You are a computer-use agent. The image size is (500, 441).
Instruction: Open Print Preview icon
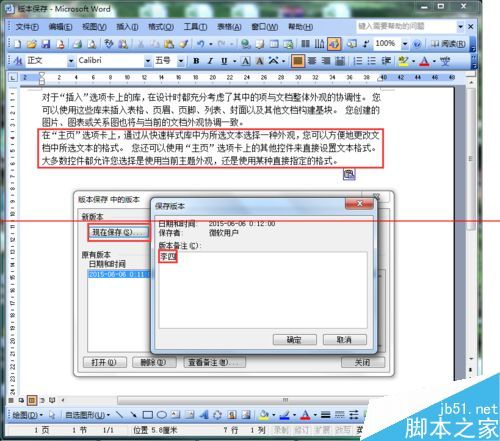point(91,44)
